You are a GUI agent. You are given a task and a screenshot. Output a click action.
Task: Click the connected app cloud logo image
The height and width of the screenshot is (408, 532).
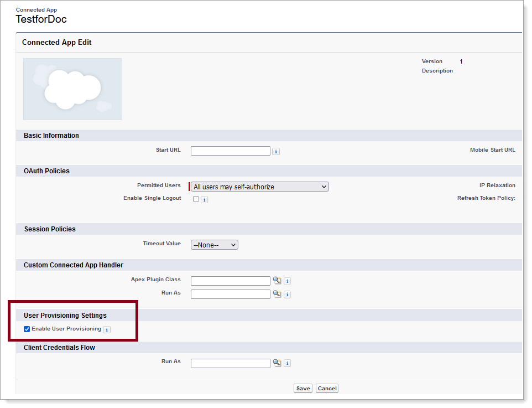tap(72, 89)
